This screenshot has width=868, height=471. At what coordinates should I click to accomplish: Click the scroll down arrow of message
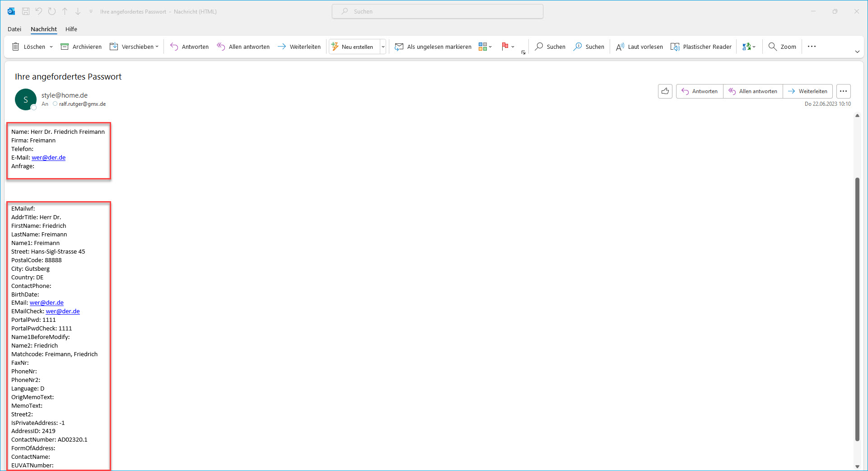pyautogui.click(x=857, y=466)
